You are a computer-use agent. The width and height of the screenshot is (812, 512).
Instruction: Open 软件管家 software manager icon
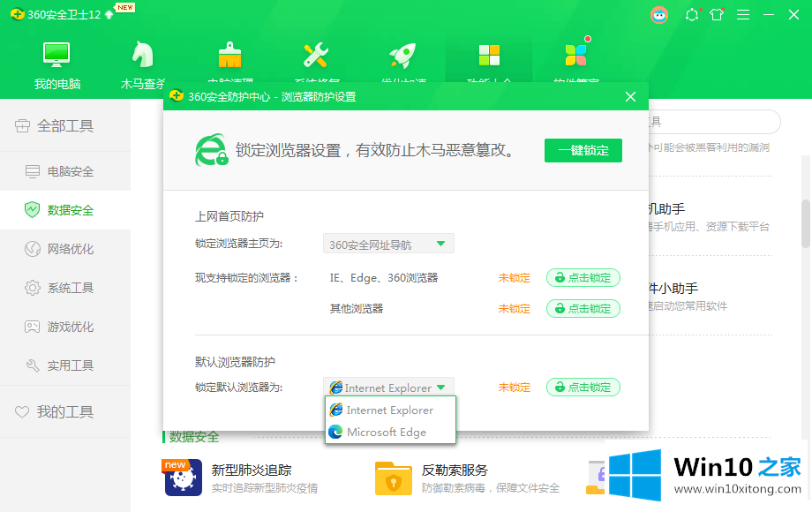click(x=575, y=55)
